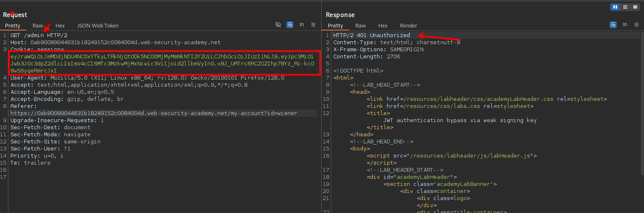Viewport: 644px width, 213px height.
Task: Open Response panel hamburger options menu
Action: click(x=636, y=25)
